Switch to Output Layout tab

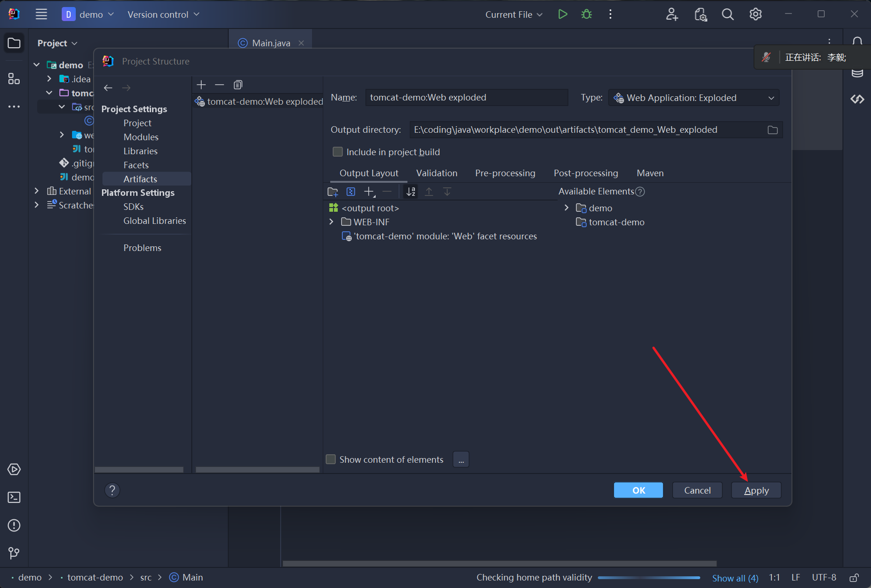click(369, 173)
